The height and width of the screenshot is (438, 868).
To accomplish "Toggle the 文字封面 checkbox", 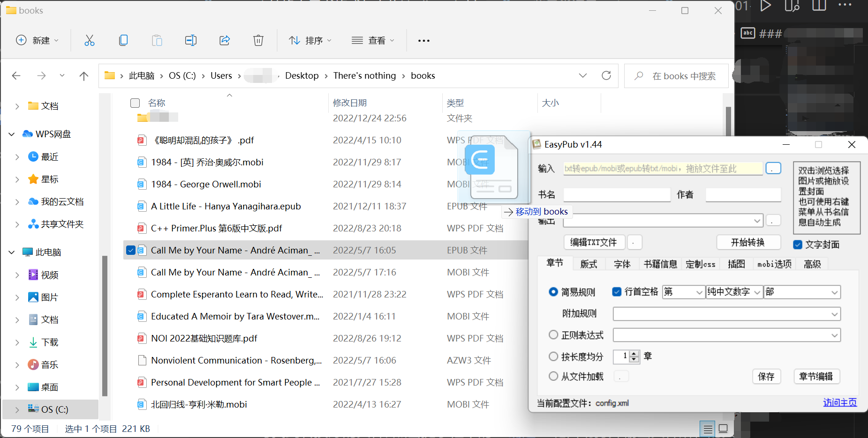I will point(798,245).
